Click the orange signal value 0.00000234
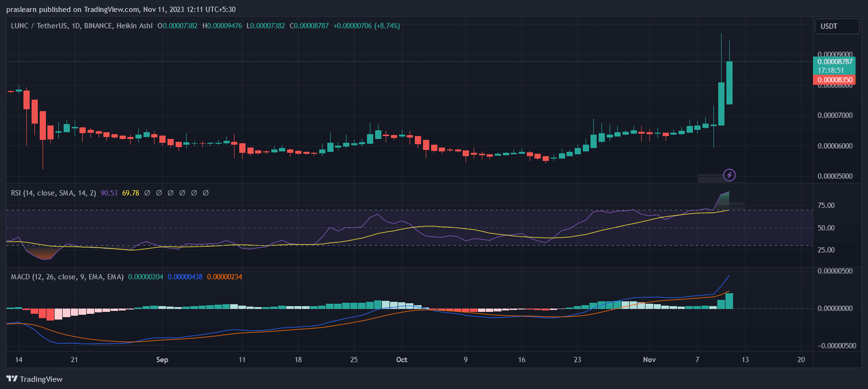The height and width of the screenshot is (389, 868). click(224, 277)
